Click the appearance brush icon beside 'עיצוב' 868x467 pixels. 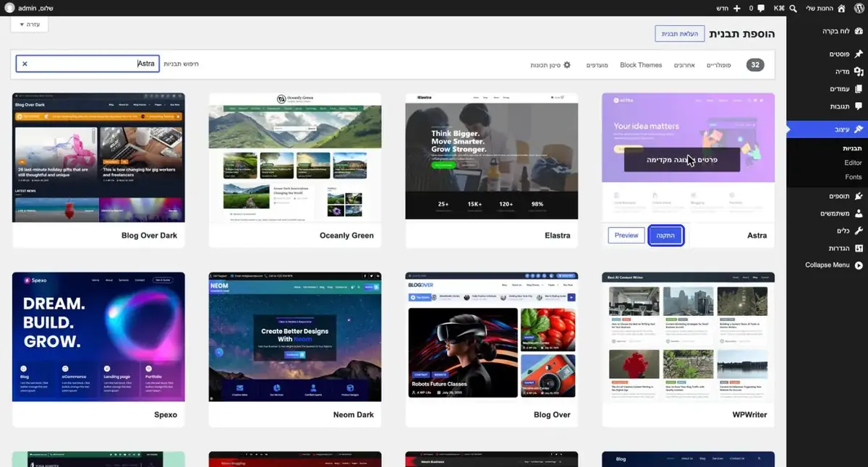coord(859,129)
